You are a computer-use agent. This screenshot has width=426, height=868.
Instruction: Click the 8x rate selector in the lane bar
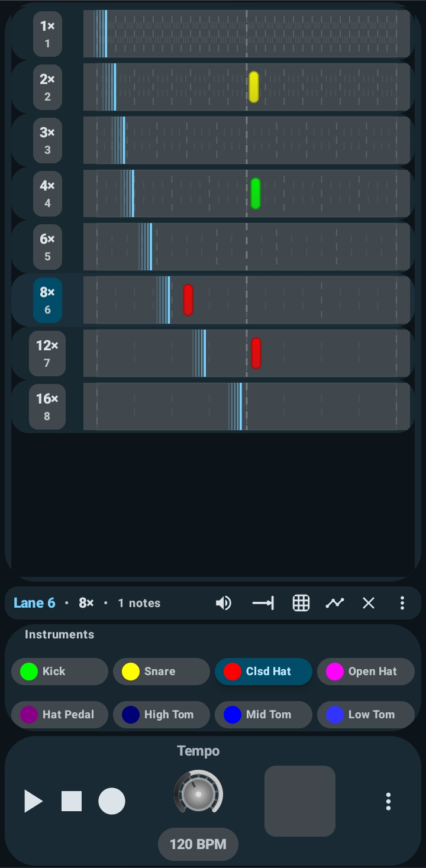tap(85, 602)
